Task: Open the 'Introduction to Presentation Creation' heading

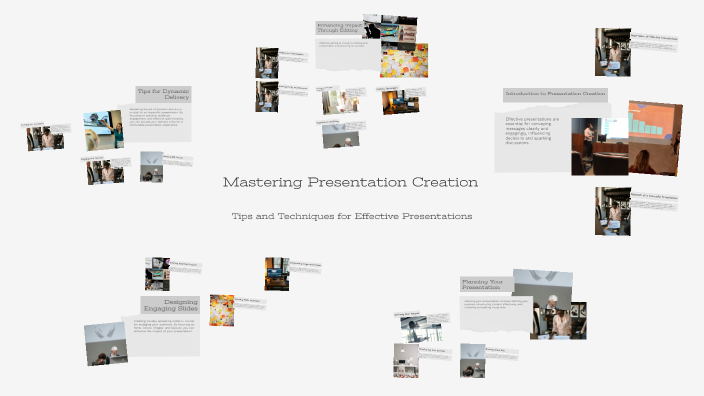Action: (x=555, y=94)
